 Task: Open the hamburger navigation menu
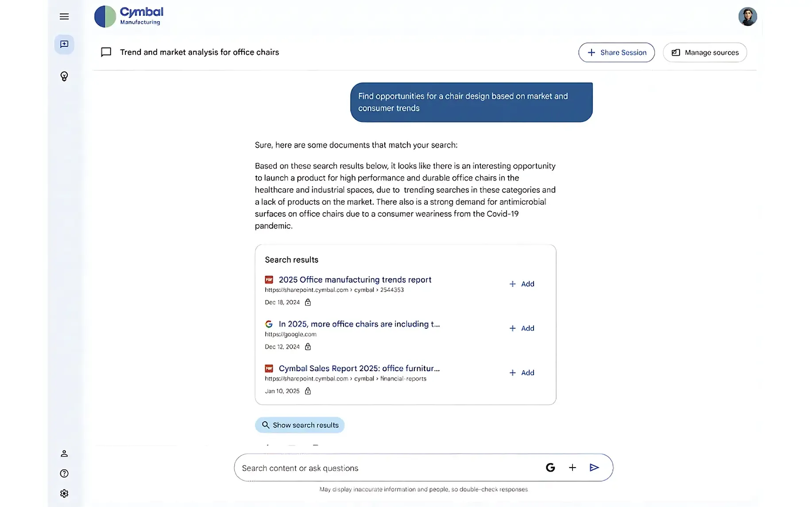point(64,17)
